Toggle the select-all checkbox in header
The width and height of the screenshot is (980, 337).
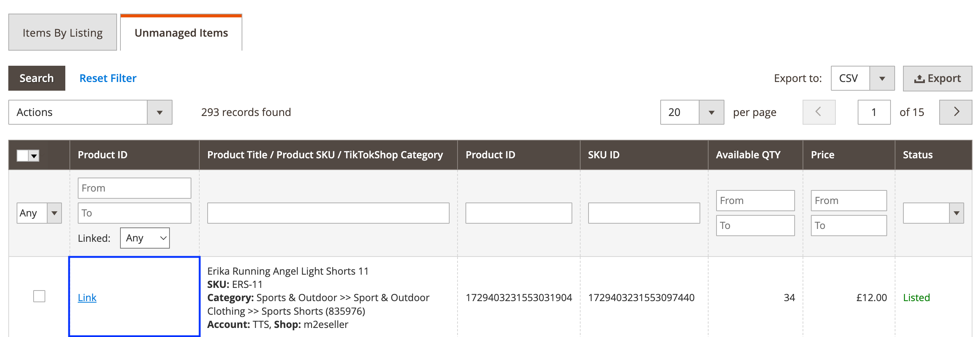tap(22, 155)
